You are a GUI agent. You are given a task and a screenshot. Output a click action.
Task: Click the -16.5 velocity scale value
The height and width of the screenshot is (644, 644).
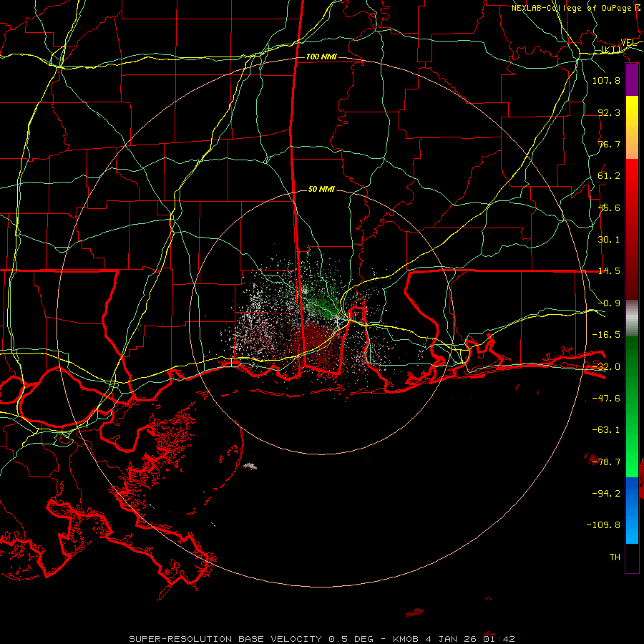point(606,335)
